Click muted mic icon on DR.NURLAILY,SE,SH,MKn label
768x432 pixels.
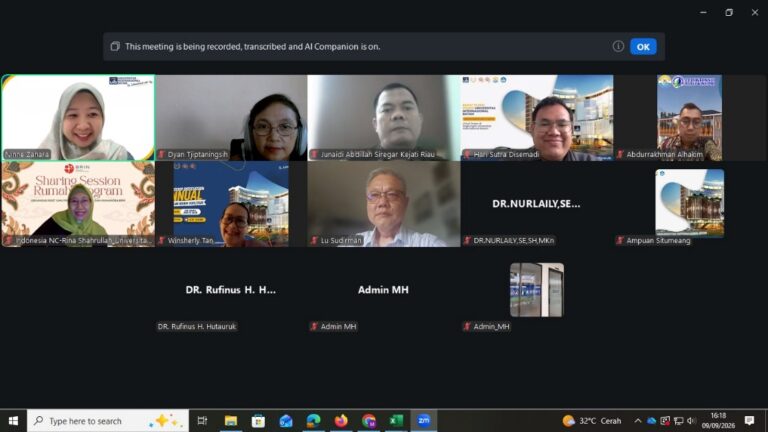tap(467, 240)
